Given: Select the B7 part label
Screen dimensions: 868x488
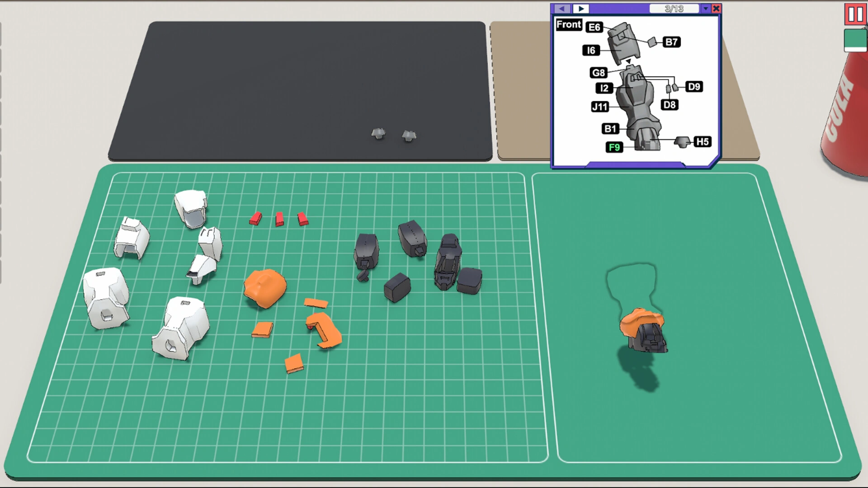Looking at the screenshot, I should click(671, 42).
